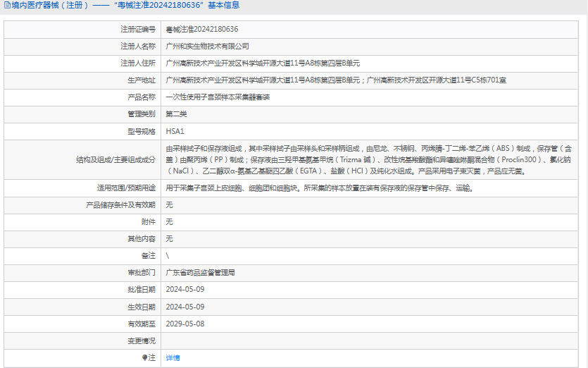Click the 注册证编号 label

click(x=138, y=30)
